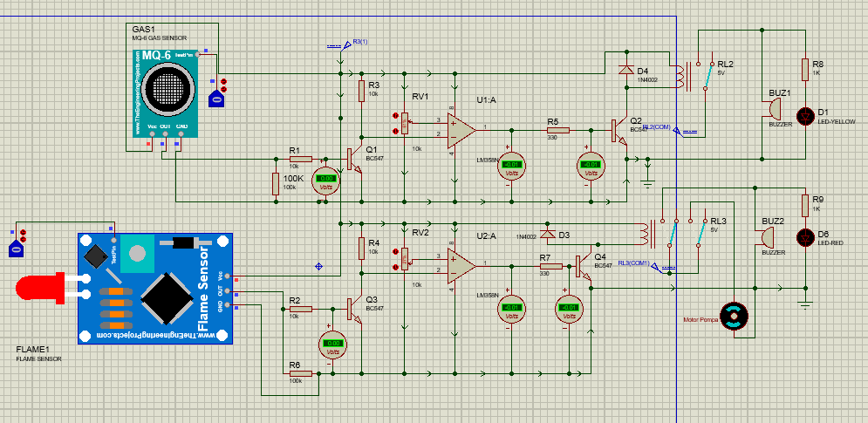The height and width of the screenshot is (423, 868).
Task: Select the RV1 potentiometer body
Action: pyautogui.click(x=405, y=124)
